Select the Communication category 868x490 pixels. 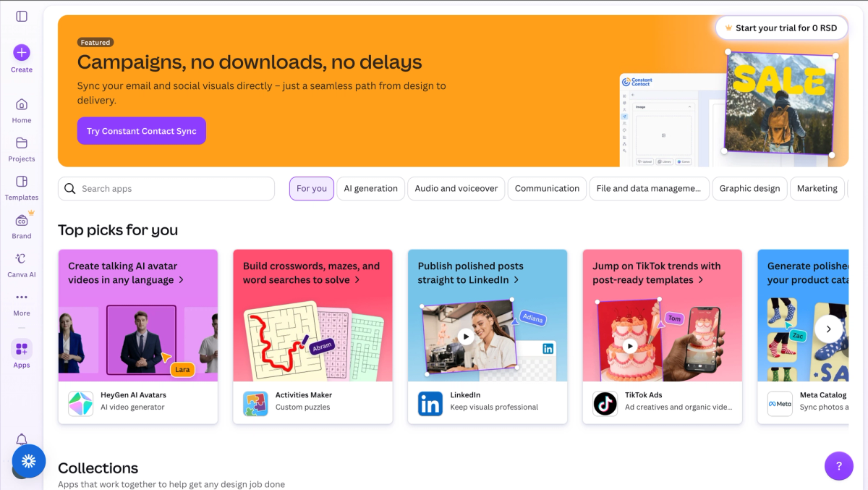(x=547, y=188)
